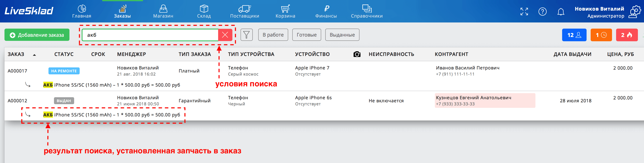Click 28 июля 2018 issue date

576,101
